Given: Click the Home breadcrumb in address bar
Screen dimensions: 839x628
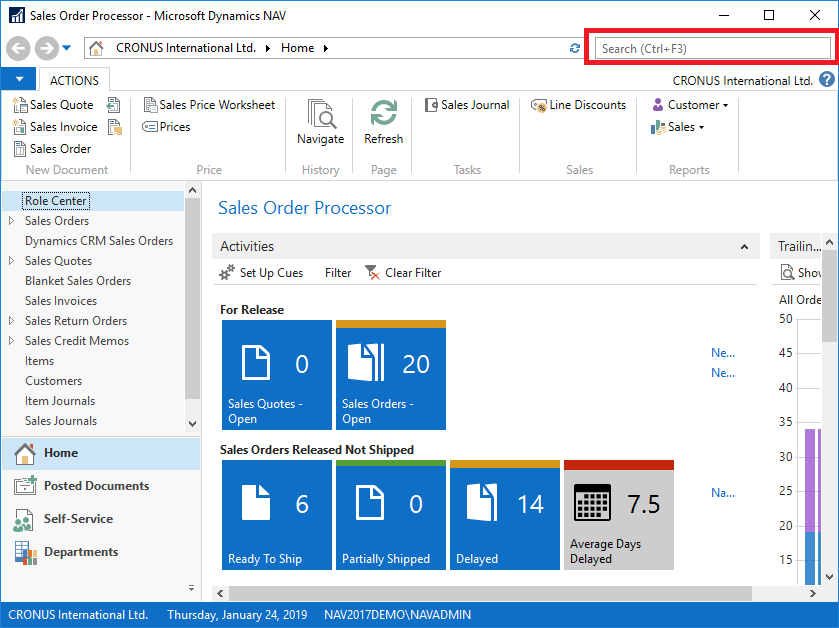Looking at the screenshot, I should [x=298, y=48].
